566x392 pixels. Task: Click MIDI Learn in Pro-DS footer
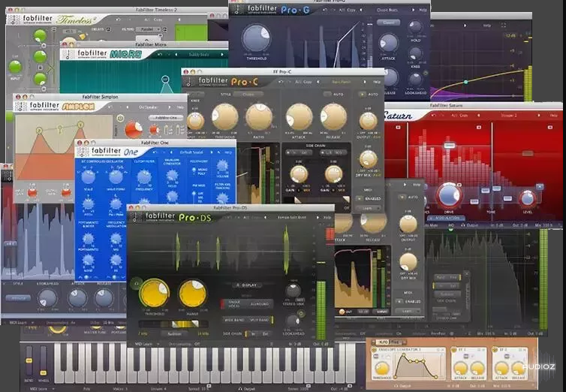pyautogui.click(x=141, y=344)
